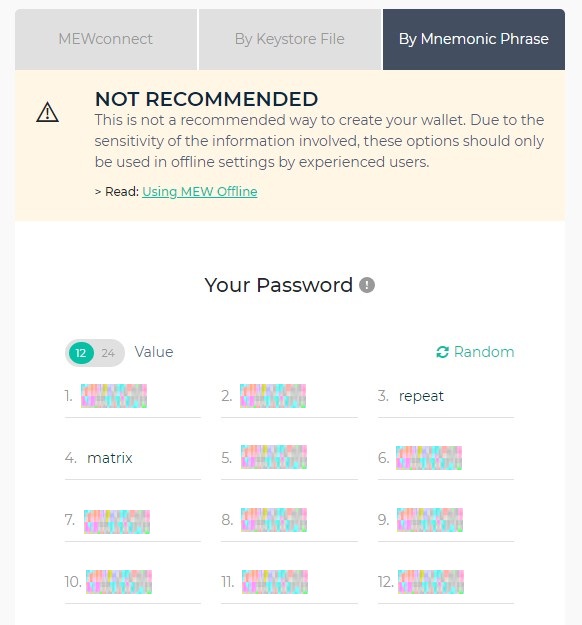
Task: Select the By Mnemonic Phrase tab
Action: coord(474,39)
